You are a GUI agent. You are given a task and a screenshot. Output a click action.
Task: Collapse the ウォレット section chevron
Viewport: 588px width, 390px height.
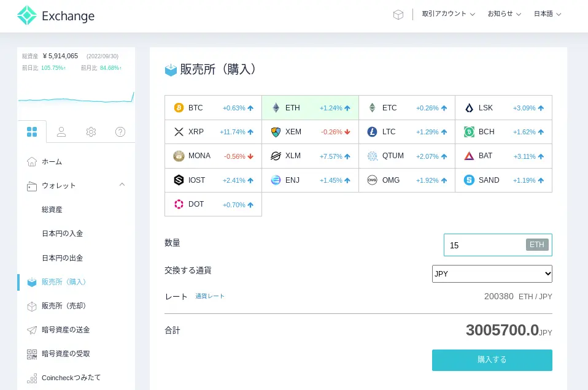(x=122, y=185)
